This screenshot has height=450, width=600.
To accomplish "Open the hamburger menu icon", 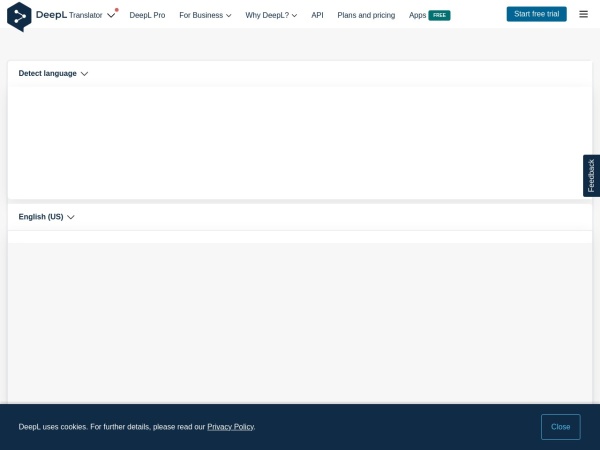I will [x=584, y=15].
